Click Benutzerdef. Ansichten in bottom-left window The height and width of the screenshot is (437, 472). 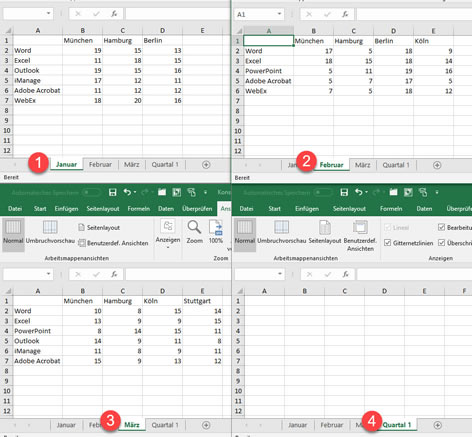113,243
